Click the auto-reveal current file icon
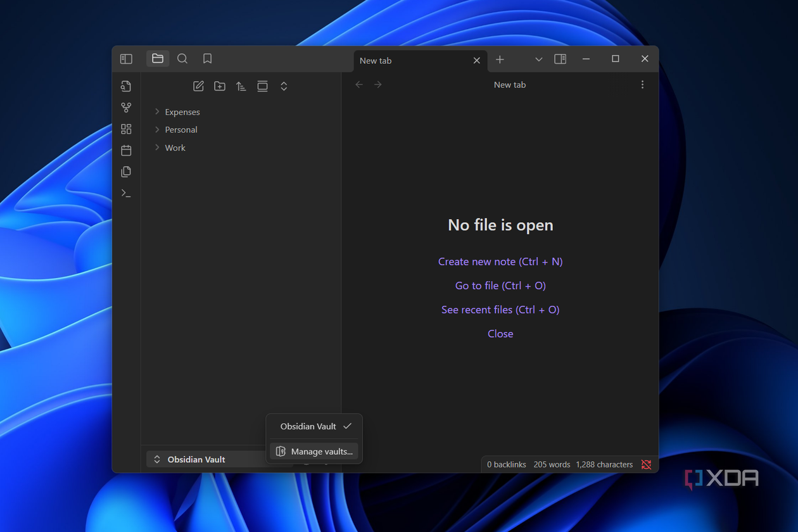Screen dimensions: 798x532 point(262,86)
